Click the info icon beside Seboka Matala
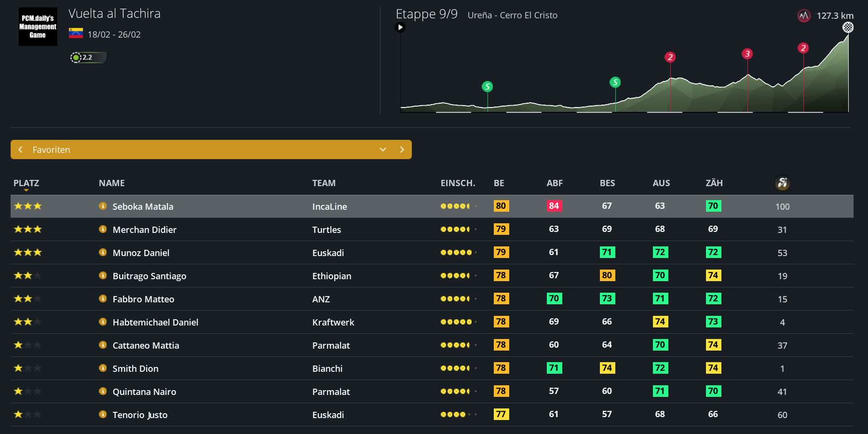Screen dimensions: 868x434 [x=103, y=206]
